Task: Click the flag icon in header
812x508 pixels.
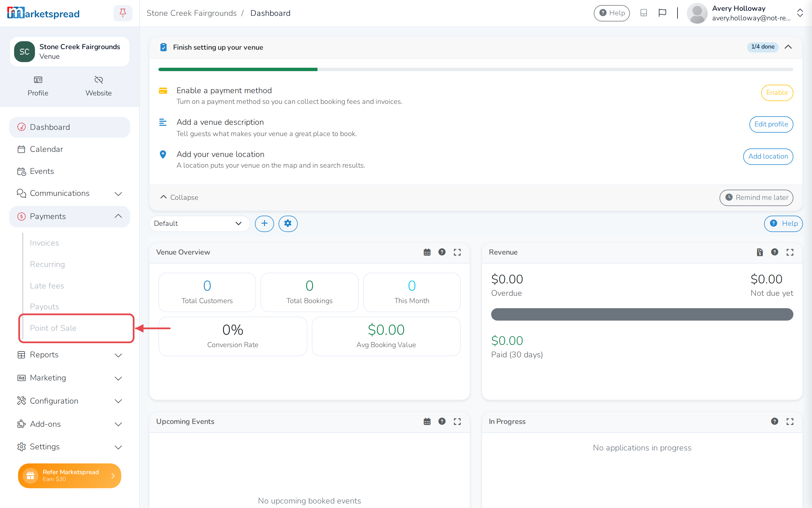Action: [x=662, y=13]
